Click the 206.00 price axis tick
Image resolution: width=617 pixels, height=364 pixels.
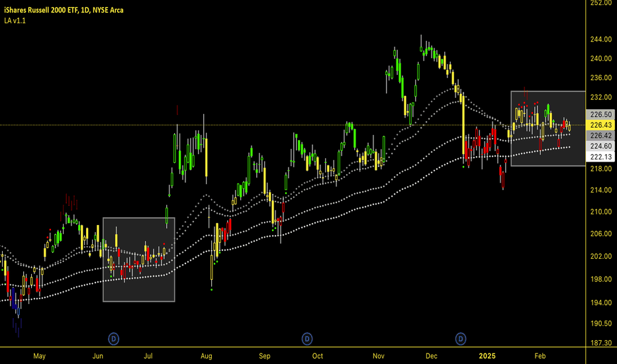601,234
